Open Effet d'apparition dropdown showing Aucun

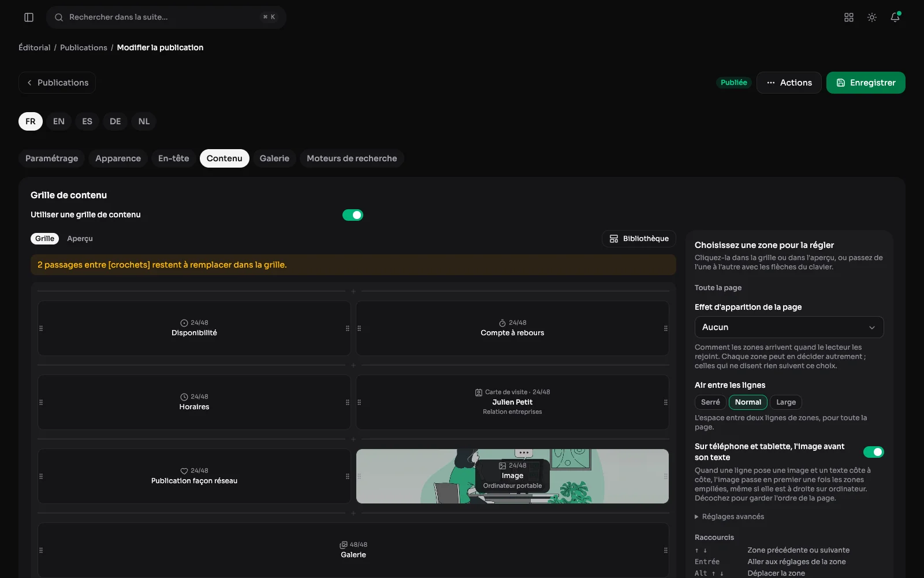789,327
